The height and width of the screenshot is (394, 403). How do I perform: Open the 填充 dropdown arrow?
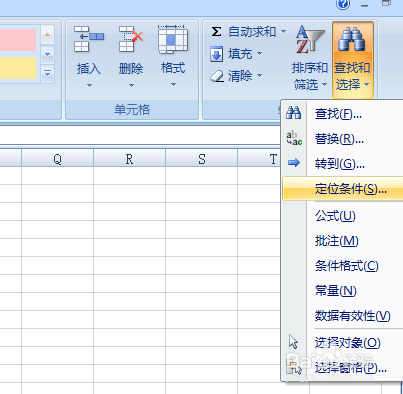pyautogui.click(x=259, y=53)
